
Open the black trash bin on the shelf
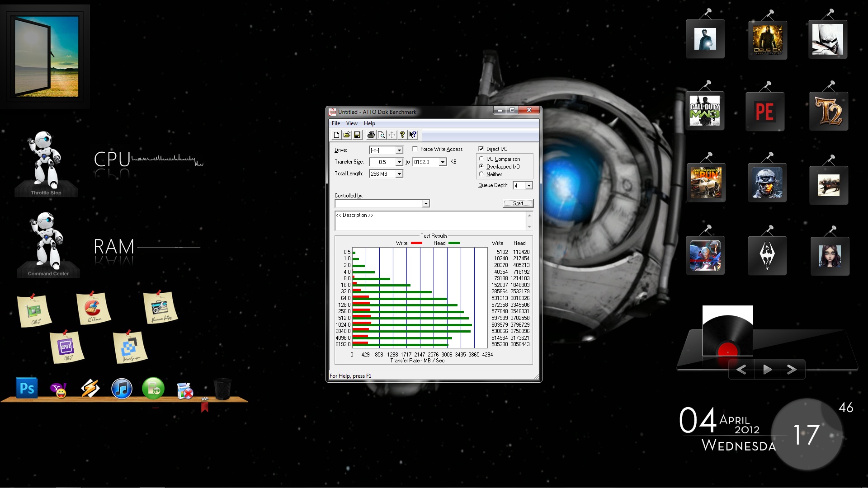[x=222, y=389]
